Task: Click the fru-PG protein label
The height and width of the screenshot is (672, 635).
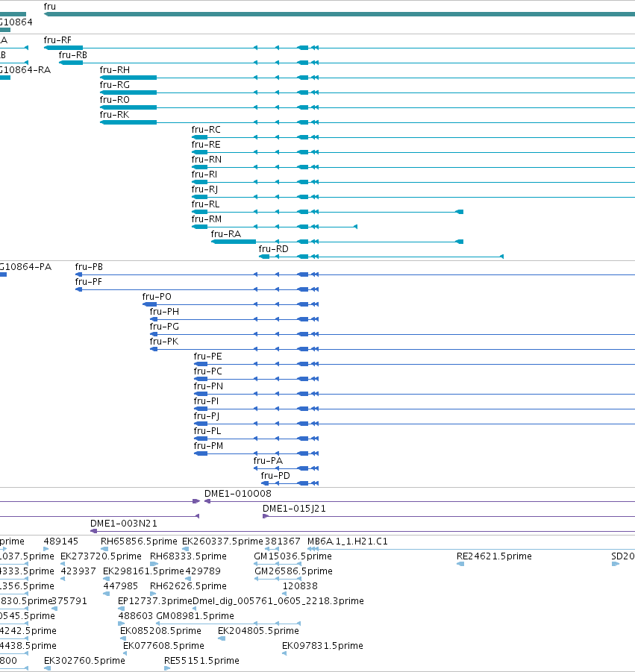Action: coord(164,327)
